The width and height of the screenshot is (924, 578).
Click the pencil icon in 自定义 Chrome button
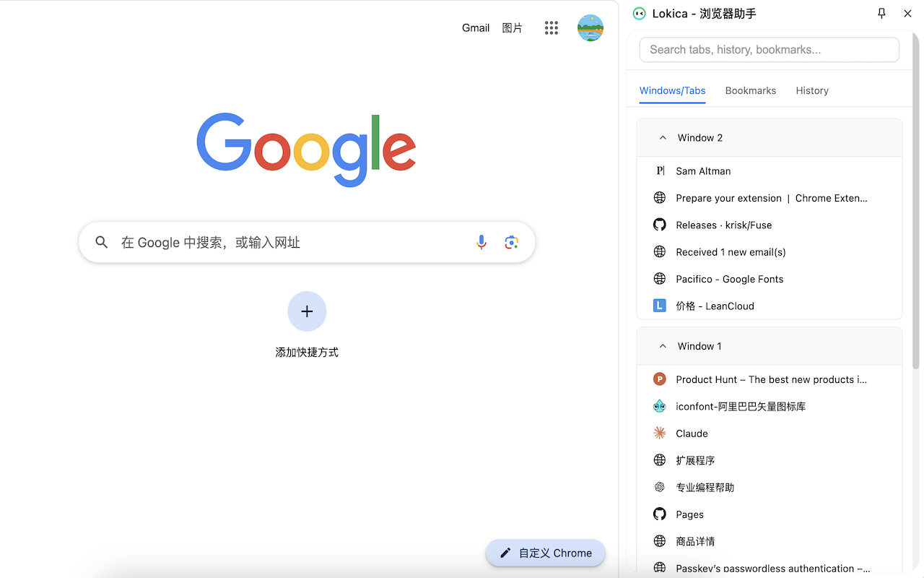[x=505, y=553]
